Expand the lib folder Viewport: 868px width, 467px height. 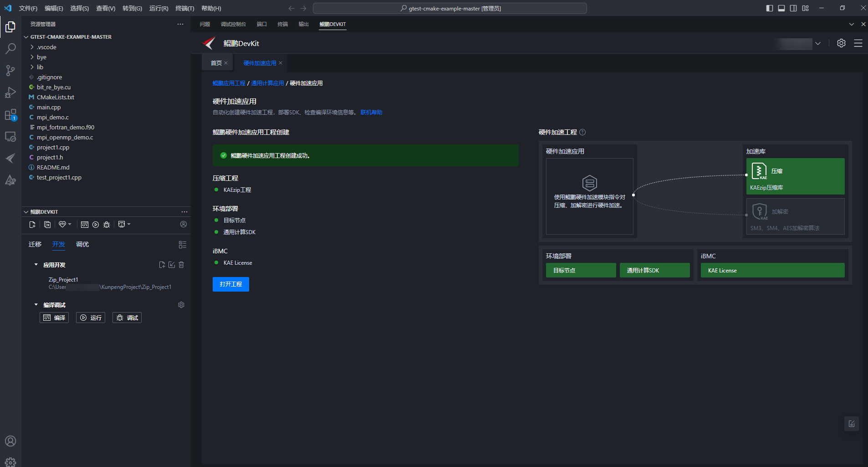coord(32,67)
